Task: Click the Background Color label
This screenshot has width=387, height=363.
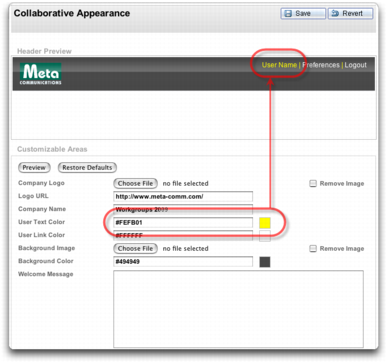Action: tap(46, 261)
